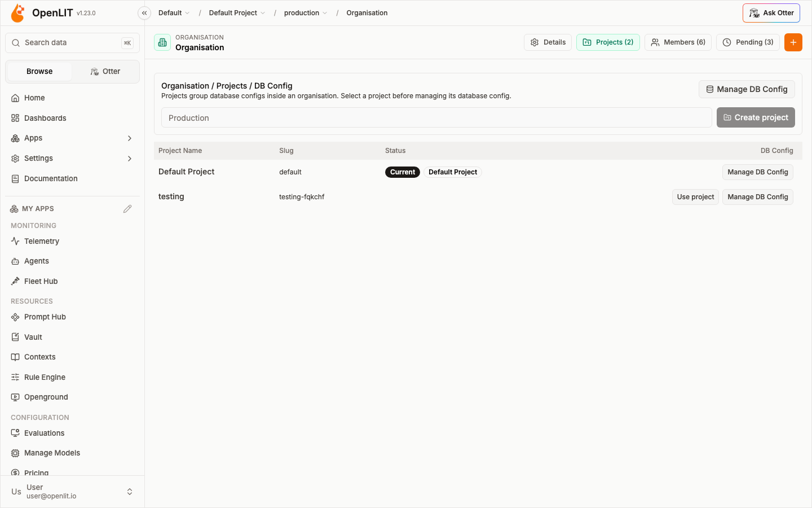Collapse the sidebar with double-chevron icon

pos(144,13)
